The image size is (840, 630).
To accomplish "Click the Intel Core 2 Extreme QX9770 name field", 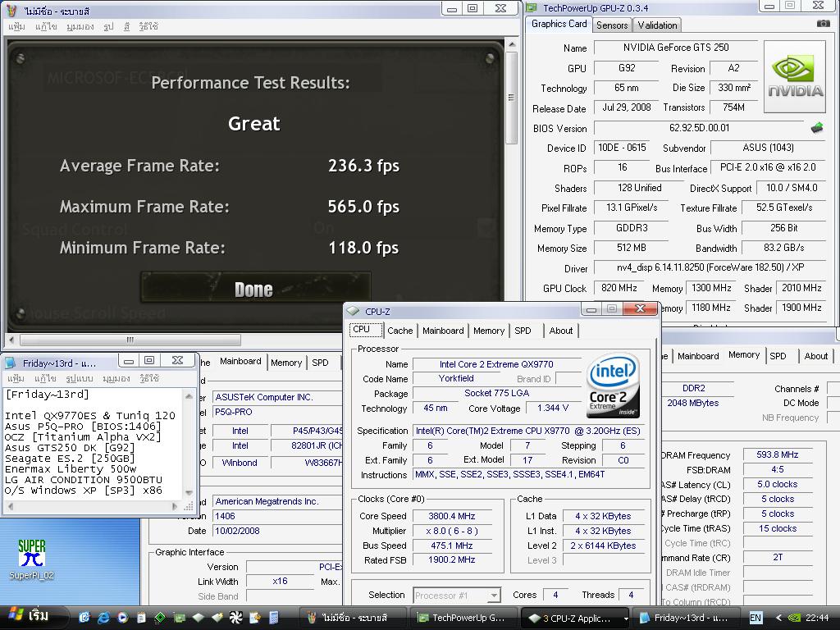I will (x=496, y=363).
